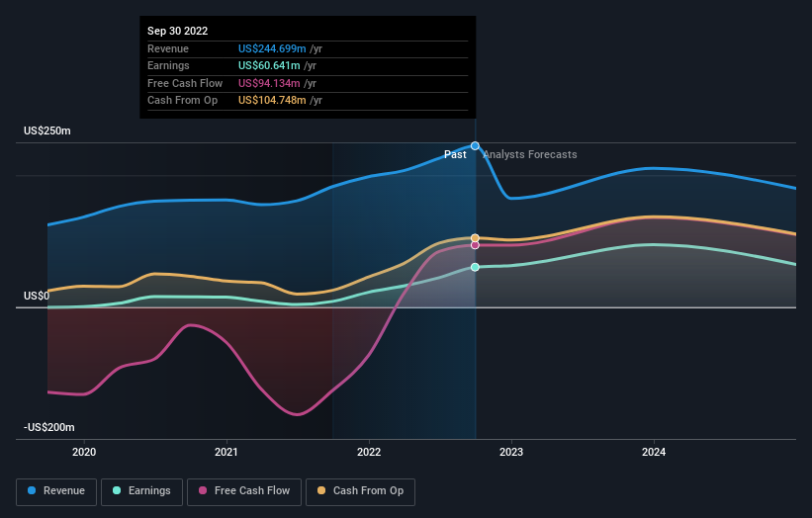
Task: Toggle the Earnings legend button
Action: 141,491
